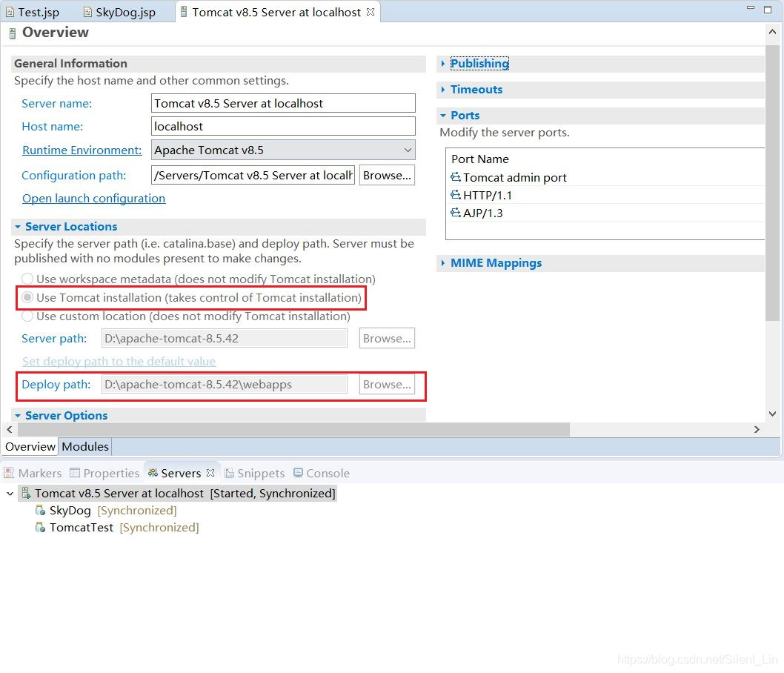The height and width of the screenshot is (673, 784).
Task: Minimize the editor area
Action: pos(751,8)
